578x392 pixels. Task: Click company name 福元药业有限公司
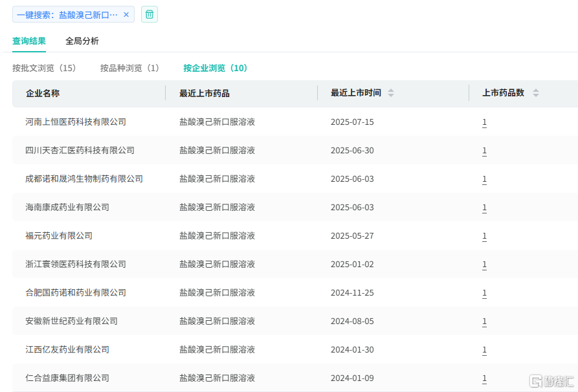(x=59, y=236)
